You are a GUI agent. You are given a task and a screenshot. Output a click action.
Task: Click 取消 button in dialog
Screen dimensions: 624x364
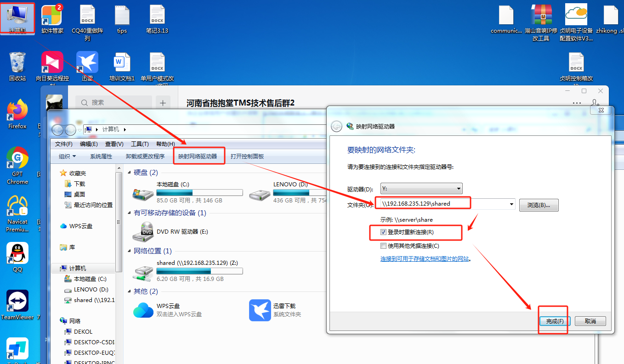pos(591,321)
